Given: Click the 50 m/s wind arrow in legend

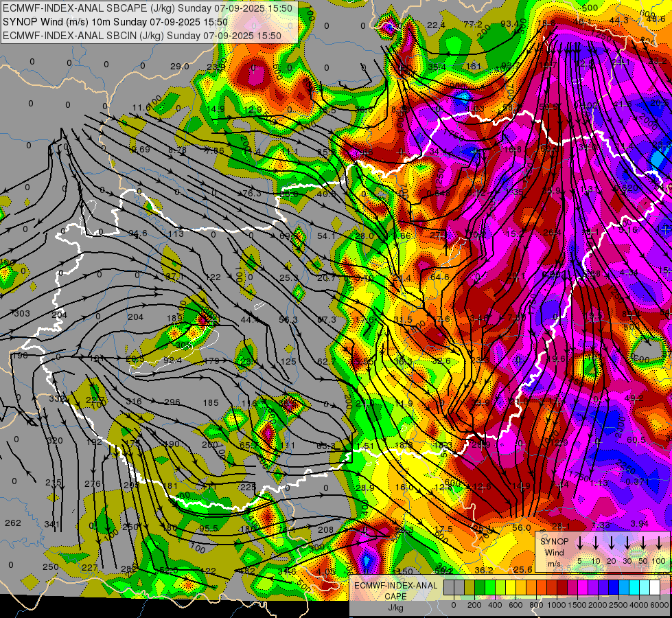Looking at the screenshot, I should [643, 543].
